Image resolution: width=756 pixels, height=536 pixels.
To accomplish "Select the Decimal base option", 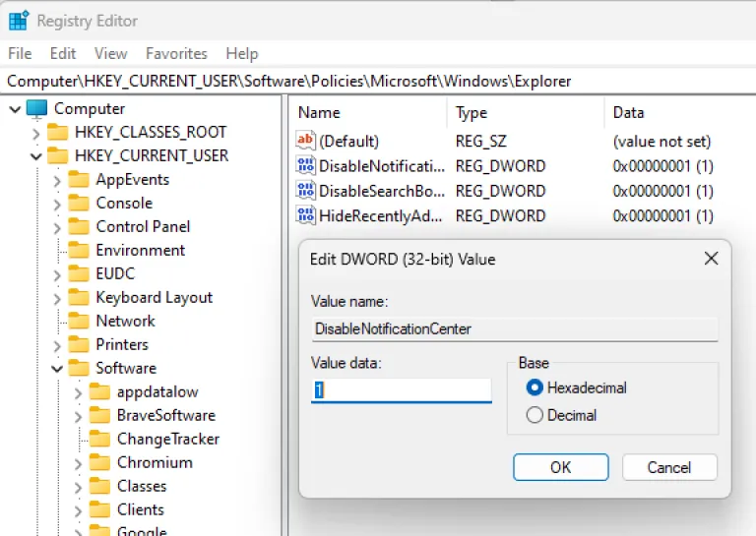I will point(535,415).
